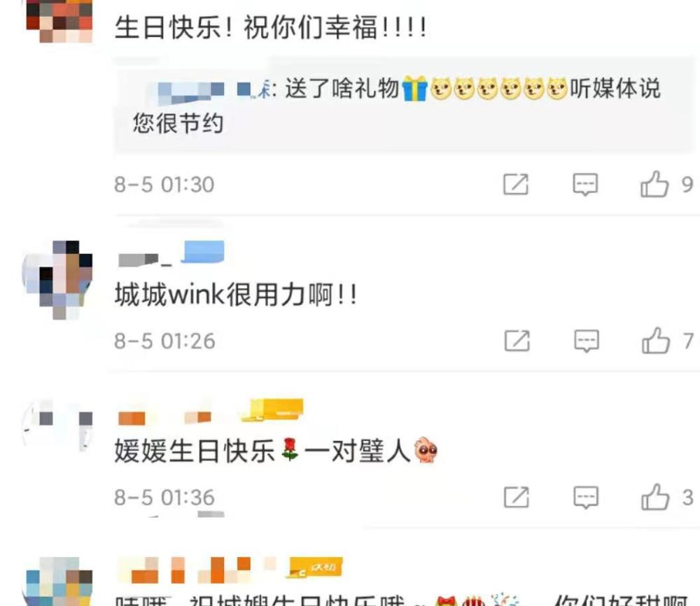The height and width of the screenshot is (606, 700).
Task: Like the 城城wink很用力啊 comment
Action: click(656, 341)
